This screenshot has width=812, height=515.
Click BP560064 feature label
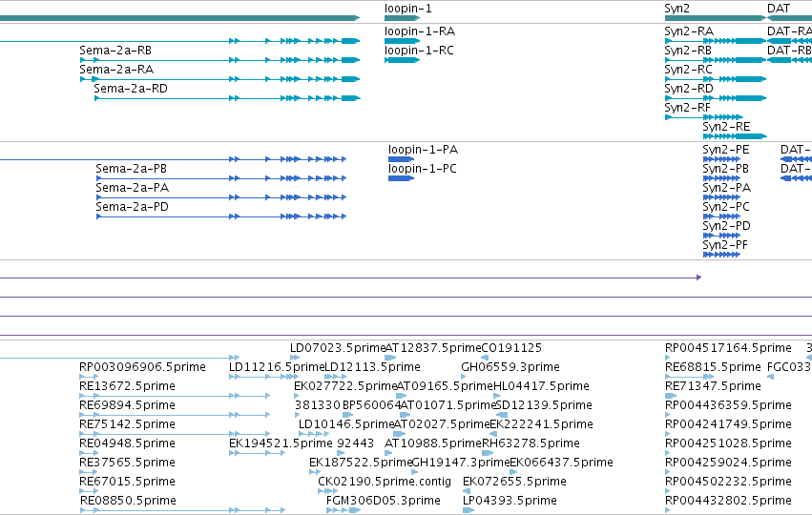(372, 405)
